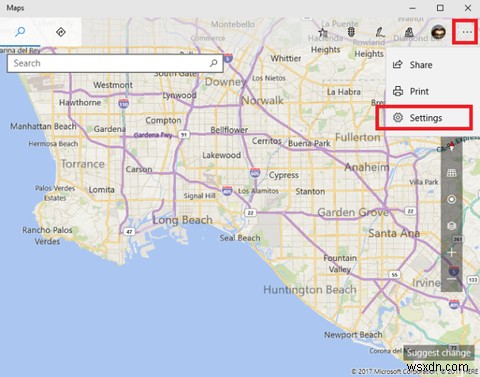480x377 pixels.
Task: Click the Los Alamitos map label
Action: pyautogui.click(x=258, y=191)
